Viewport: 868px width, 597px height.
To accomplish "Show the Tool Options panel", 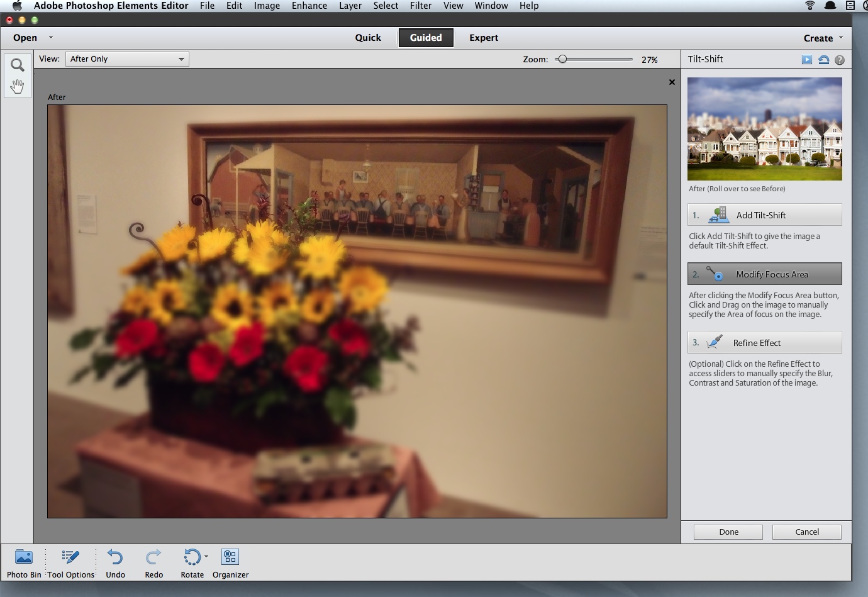I will click(70, 557).
